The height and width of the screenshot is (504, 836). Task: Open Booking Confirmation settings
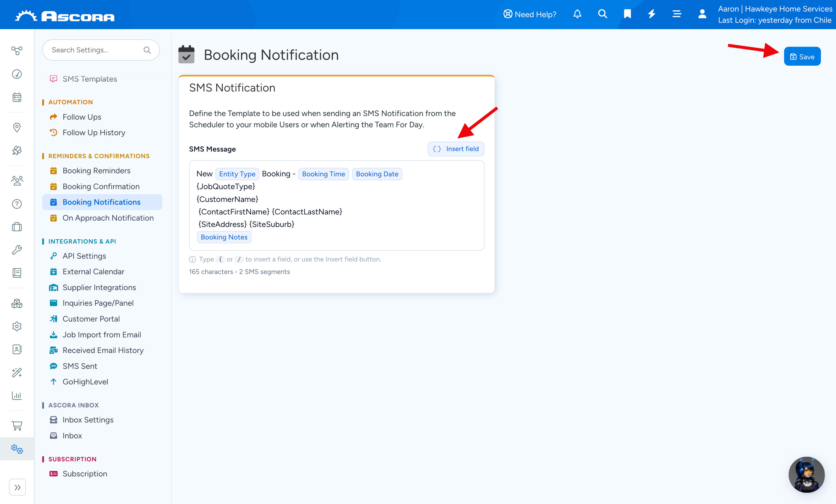101,186
